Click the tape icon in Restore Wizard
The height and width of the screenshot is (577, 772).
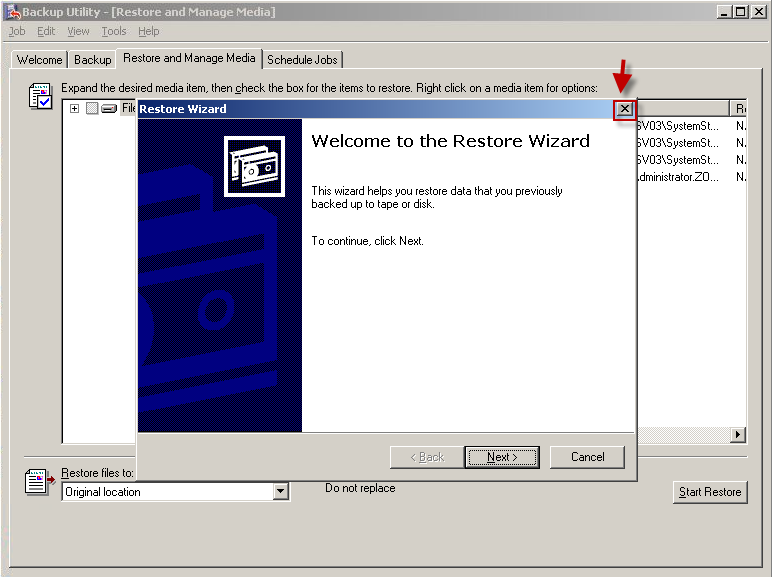point(255,166)
